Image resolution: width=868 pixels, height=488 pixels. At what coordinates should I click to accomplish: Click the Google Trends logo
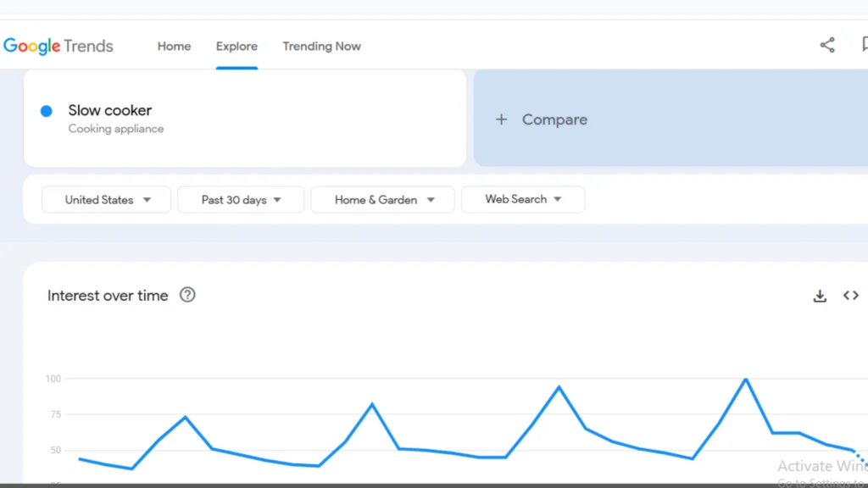[x=58, y=46]
